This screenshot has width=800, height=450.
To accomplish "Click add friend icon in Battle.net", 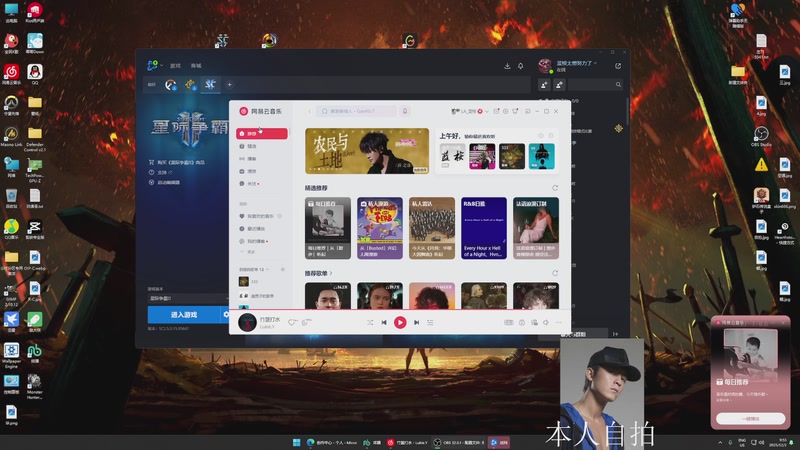I will pyautogui.click(x=544, y=85).
